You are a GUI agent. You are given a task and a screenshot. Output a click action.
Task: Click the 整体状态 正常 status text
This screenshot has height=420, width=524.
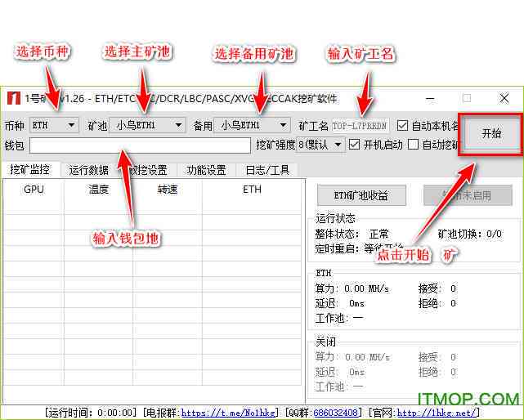pos(352,234)
